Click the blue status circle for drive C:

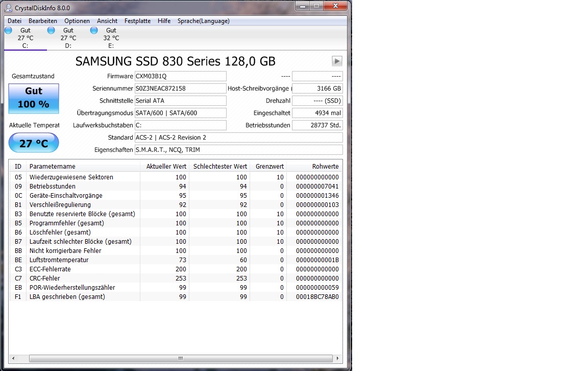click(x=8, y=31)
